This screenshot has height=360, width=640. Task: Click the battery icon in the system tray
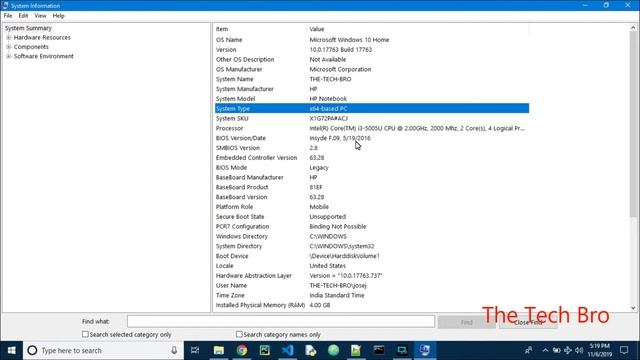[x=556, y=350]
